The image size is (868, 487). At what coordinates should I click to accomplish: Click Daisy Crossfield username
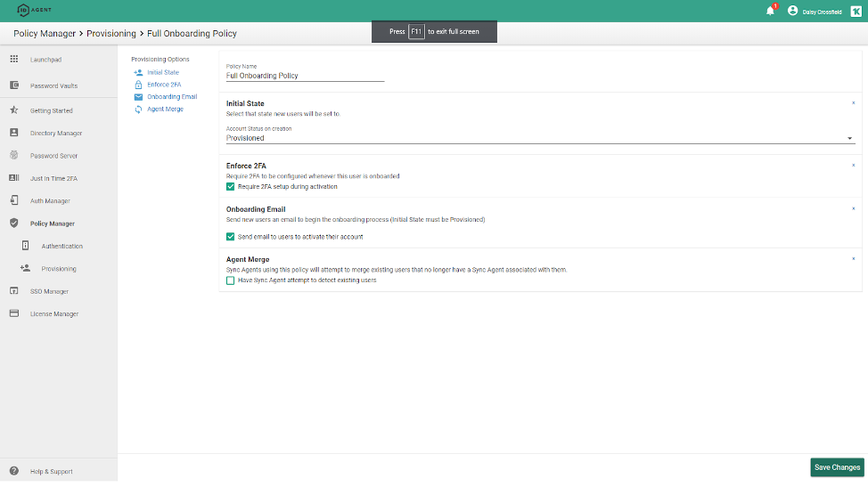click(822, 12)
